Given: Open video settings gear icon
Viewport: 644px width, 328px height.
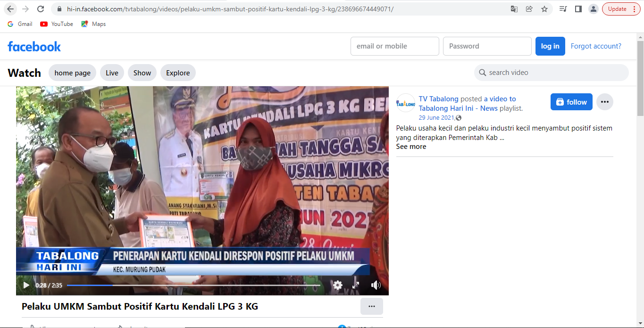Looking at the screenshot, I should click(337, 285).
